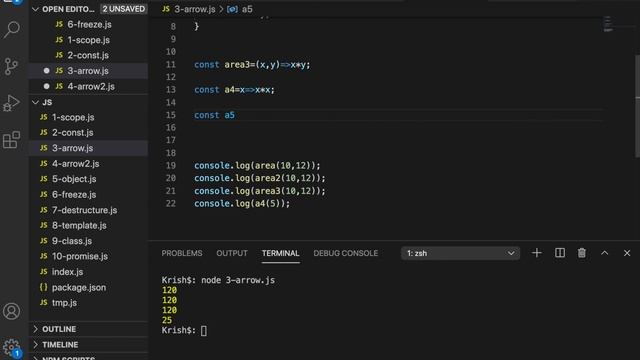Click the terminal prompt cursor
Screen dimensions: 640x360
[x=204, y=331]
